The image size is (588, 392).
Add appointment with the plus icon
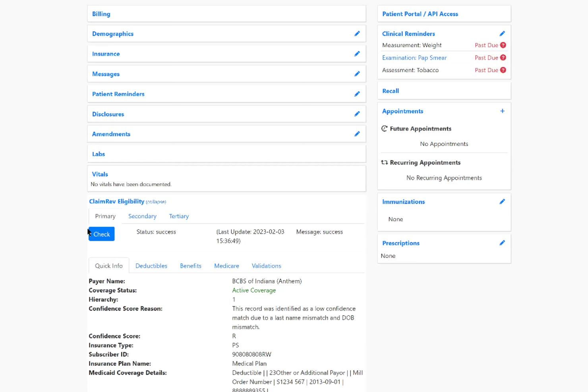[502, 111]
